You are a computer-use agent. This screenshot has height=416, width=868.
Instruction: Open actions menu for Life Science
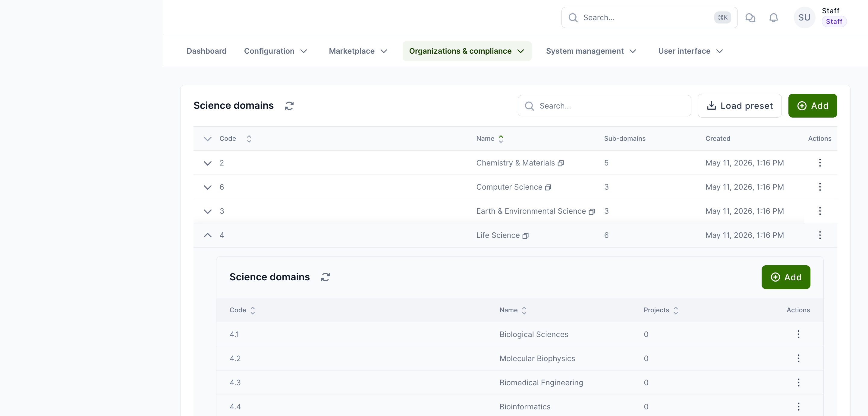tap(820, 235)
